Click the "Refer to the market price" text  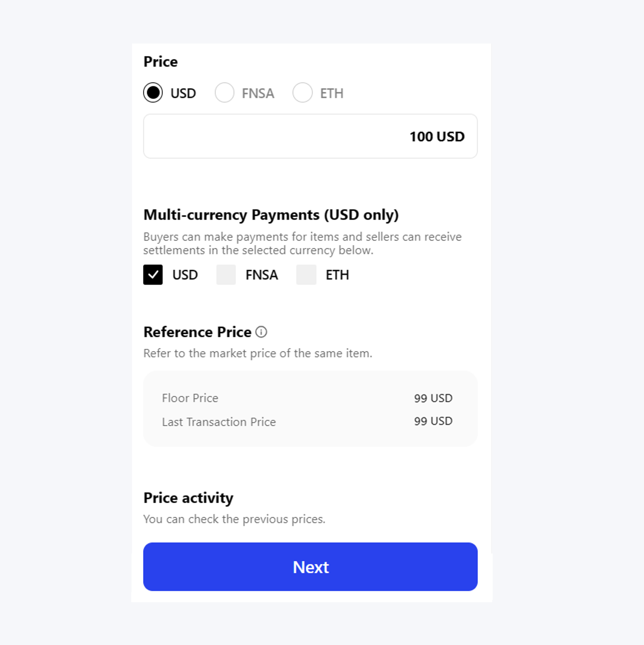(x=258, y=353)
